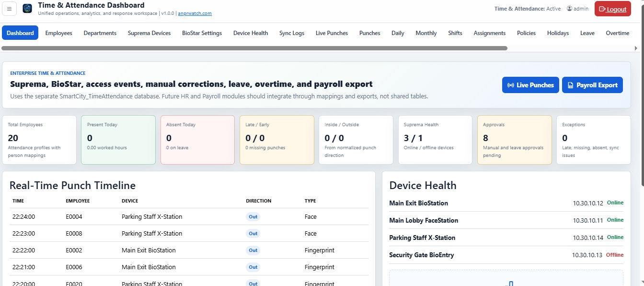Click the TYPE column header
Image resolution: width=644 pixels, height=286 pixels.
pyautogui.click(x=310, y=201)
